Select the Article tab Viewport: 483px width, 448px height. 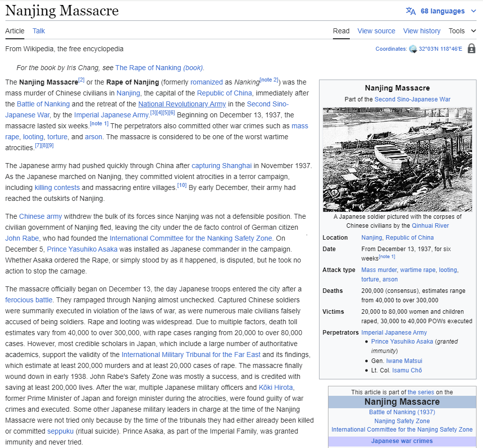pos(15,31)
